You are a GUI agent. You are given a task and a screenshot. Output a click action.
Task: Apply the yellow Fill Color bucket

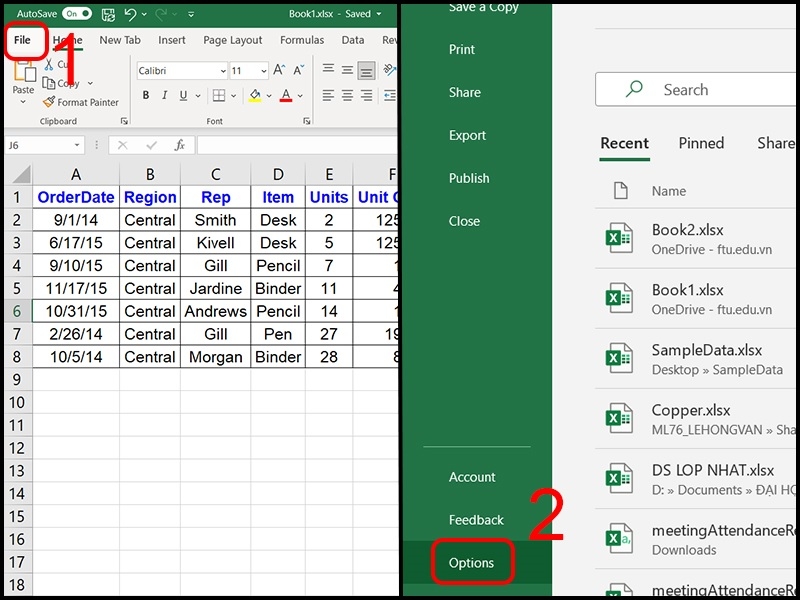(x=255, y=95)
